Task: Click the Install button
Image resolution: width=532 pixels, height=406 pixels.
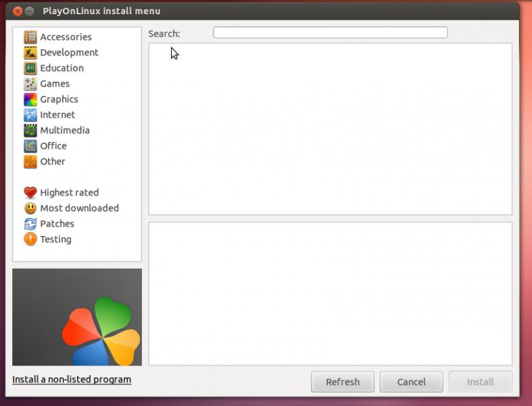Action: (x=480, y=382)
